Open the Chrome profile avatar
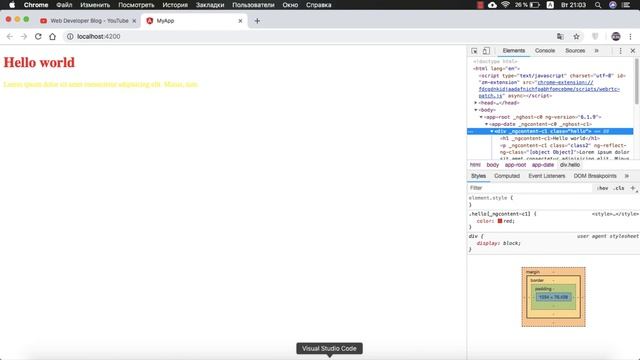 616,37
